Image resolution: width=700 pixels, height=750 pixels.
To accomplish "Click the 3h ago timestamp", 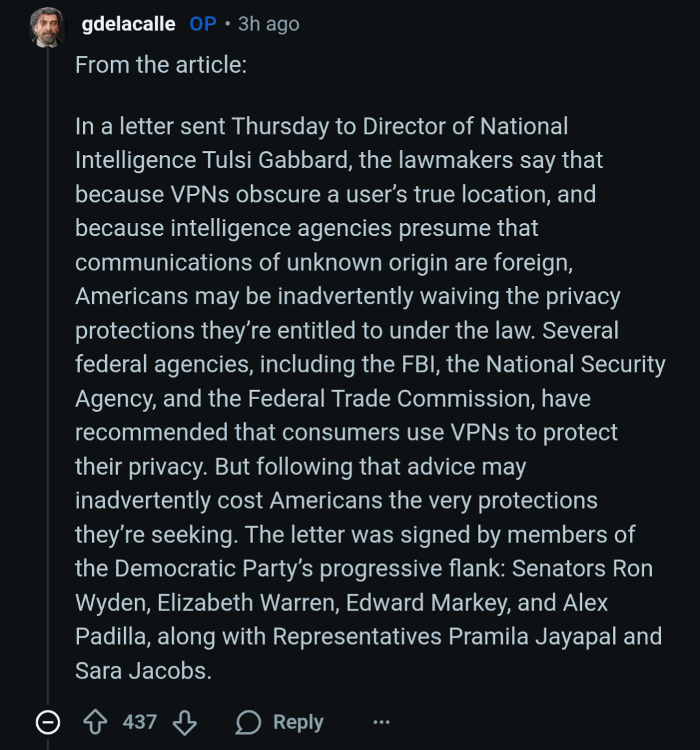I will (269, 24).
